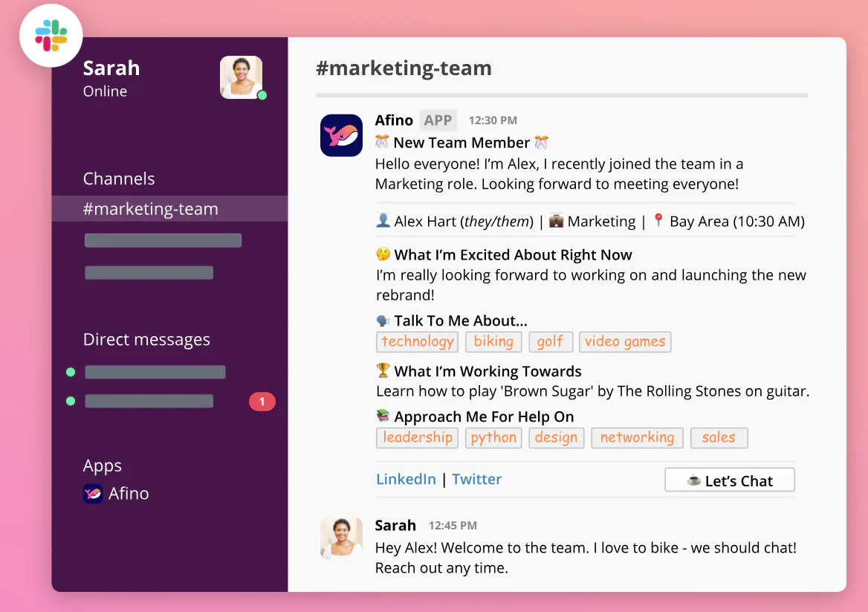This screenshot has height=612, width=868.
Task: Click the trophy icon beside What I'm Working Towards
Action: coord(382,371)
